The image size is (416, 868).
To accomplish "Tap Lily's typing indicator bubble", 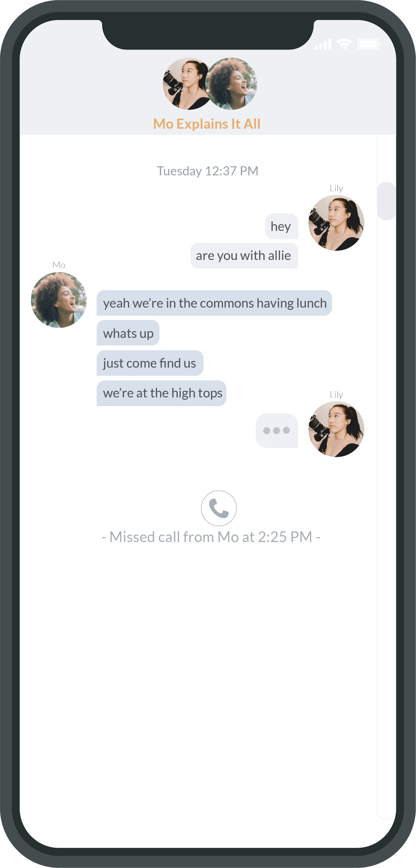I will (x=277, y=430).
